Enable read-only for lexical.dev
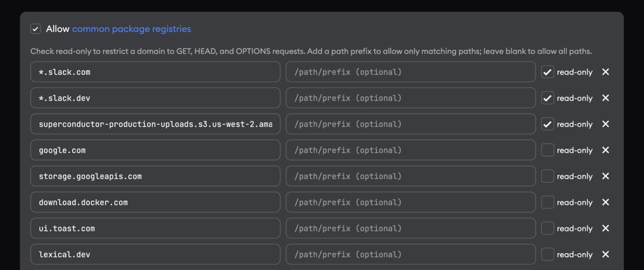The image size is (644, 270). click(x=548, y=254)
